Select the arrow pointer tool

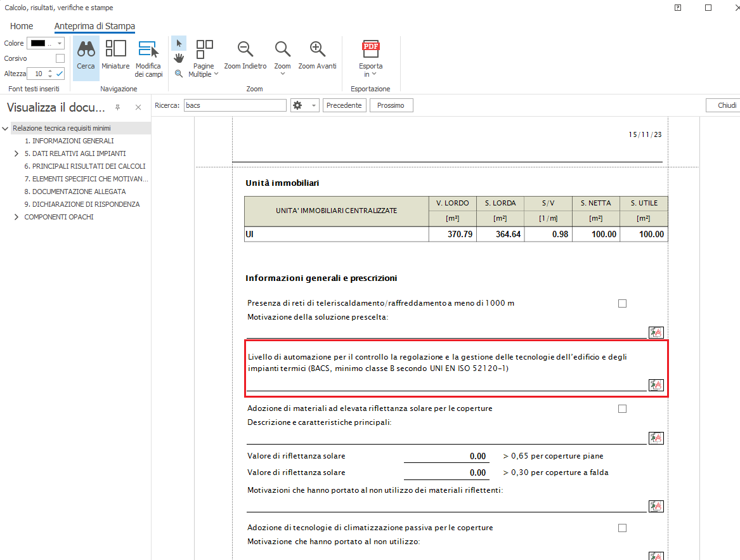179,43
